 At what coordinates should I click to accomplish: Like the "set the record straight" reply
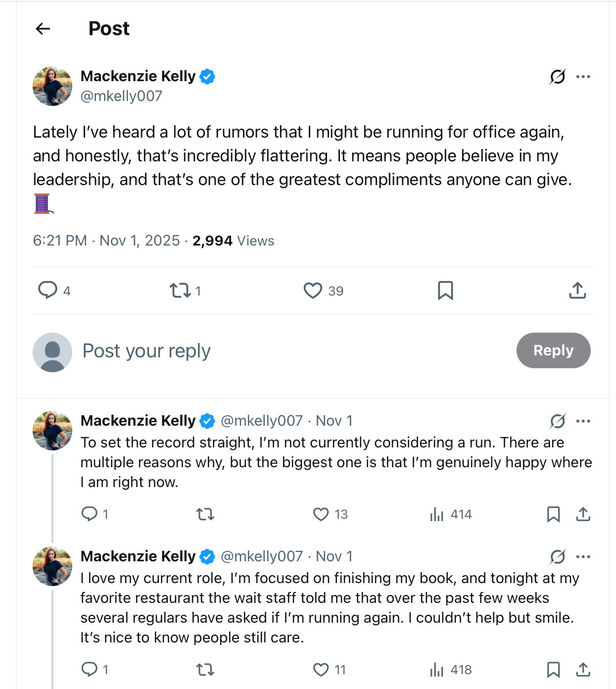(321, 514)
